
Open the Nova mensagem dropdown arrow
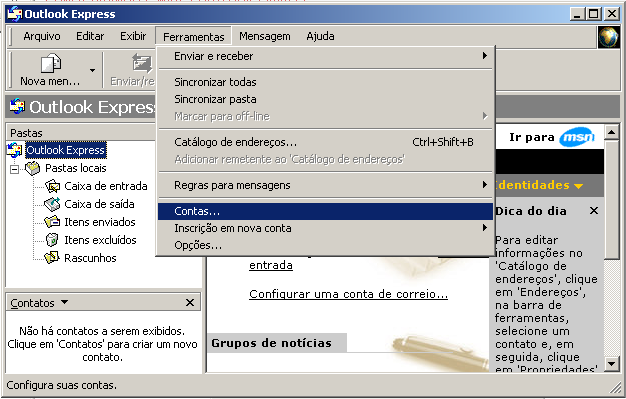pyautogui.click(x=92, y=70)
